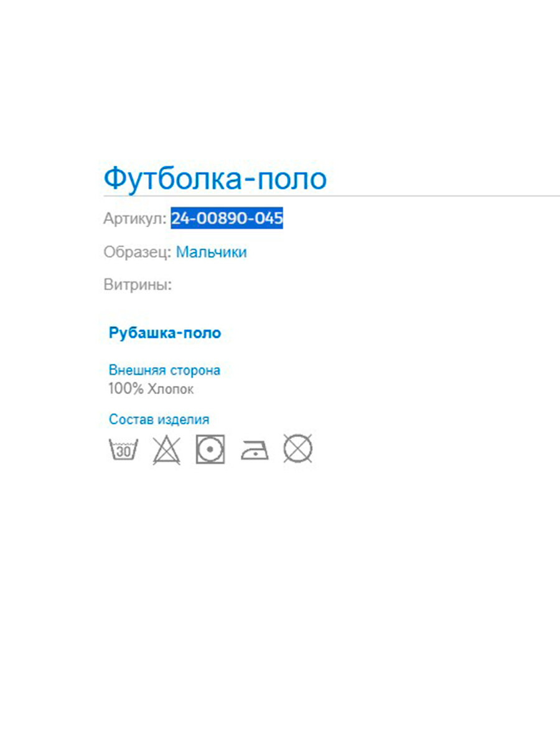Click the Витрины label

coord(138,285)
